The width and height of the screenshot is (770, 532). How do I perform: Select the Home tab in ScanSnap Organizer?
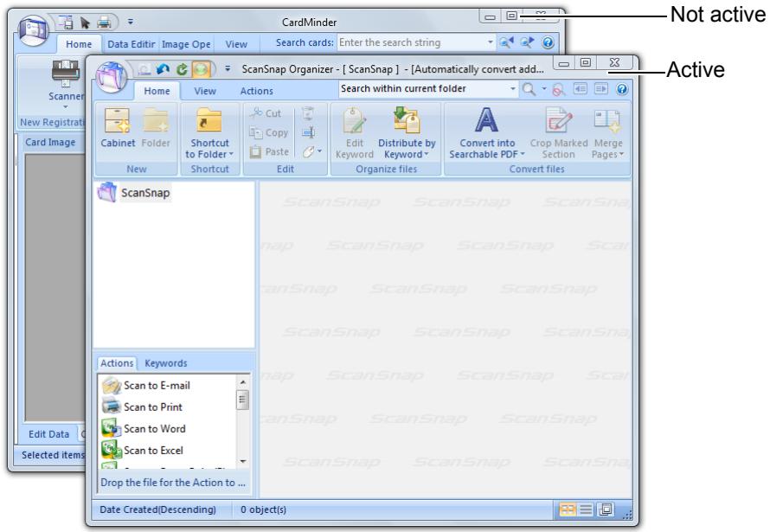click(x=157, y=91)
